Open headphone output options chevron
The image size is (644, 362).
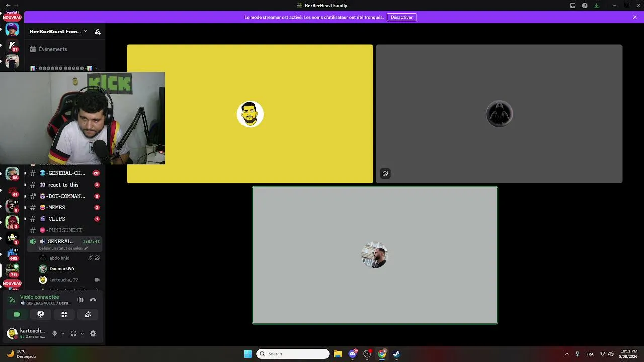[x=82, y=333]
